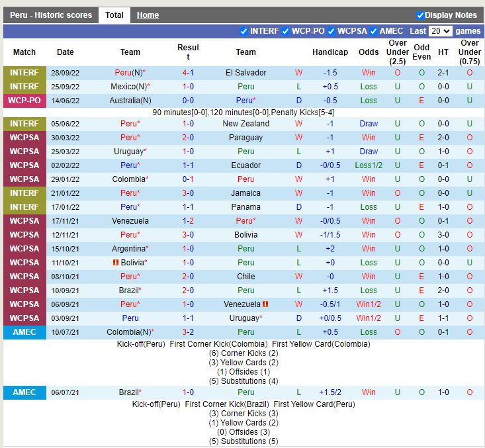Click the red card icon beside Bolivia
Viewport: 485px width, 448px height.
(x=116, y=263)
